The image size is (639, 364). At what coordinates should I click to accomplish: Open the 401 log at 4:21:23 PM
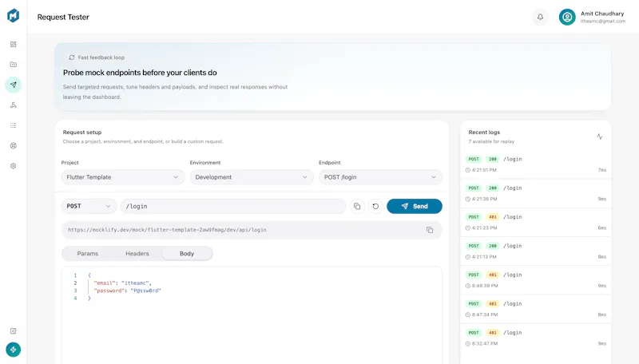[x=535, y=222]
